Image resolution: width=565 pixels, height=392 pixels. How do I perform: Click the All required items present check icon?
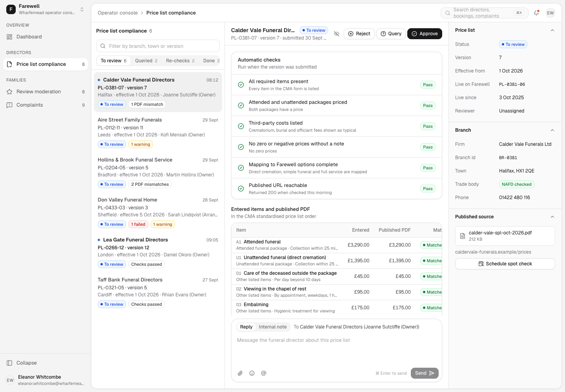click(241, 85)
